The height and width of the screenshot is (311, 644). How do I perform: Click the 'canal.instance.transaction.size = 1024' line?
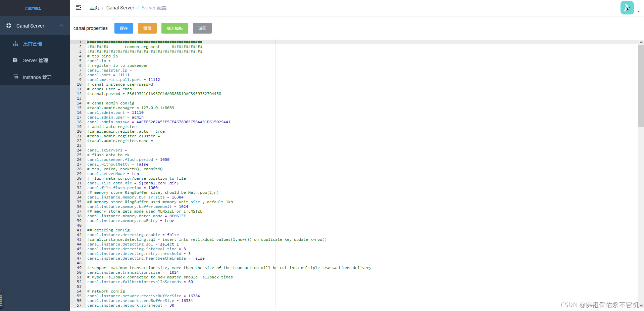point(133,272)
